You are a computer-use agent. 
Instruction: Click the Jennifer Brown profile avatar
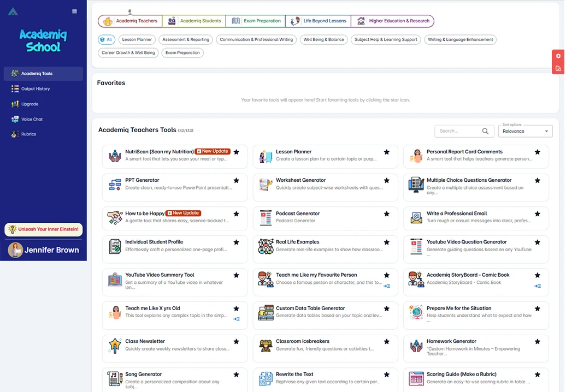(15, 250)
